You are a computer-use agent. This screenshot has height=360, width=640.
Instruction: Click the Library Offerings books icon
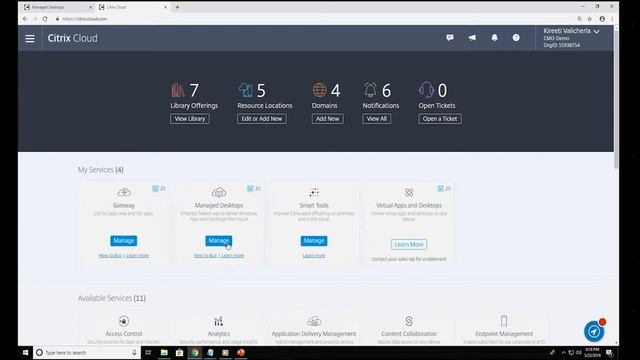click(x=178, y=90)
